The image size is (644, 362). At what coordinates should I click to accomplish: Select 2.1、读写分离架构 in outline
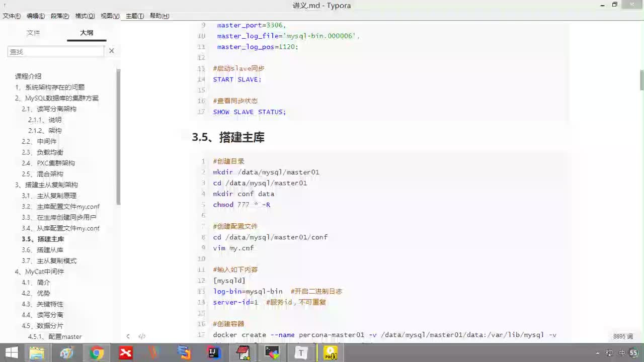[49, 109]
